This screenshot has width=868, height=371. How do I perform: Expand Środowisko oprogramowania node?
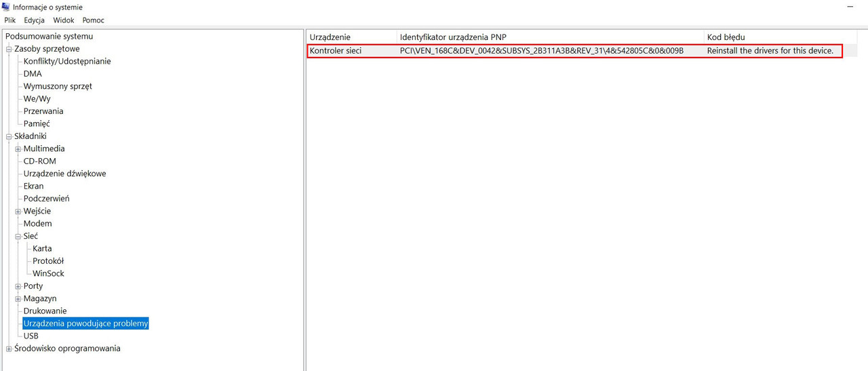point(9,349)
